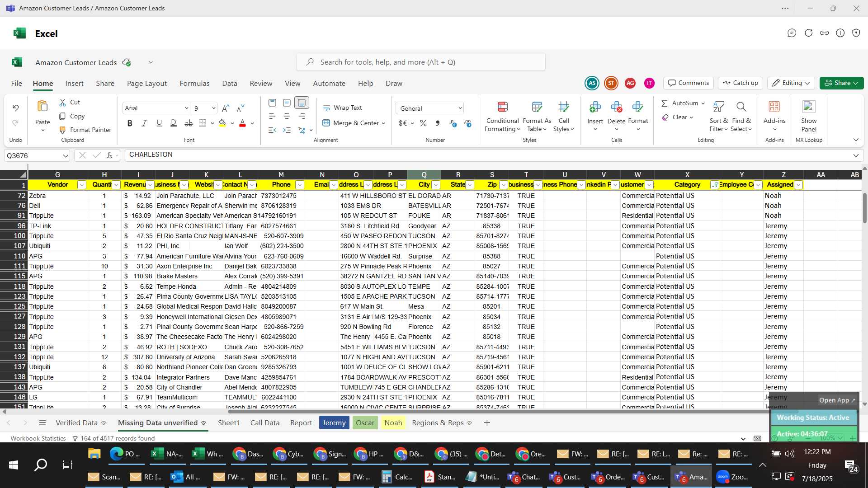Open Cell Styles gallery
The image size is (868, 488).
pyautogui.click(x=563, y=117)
